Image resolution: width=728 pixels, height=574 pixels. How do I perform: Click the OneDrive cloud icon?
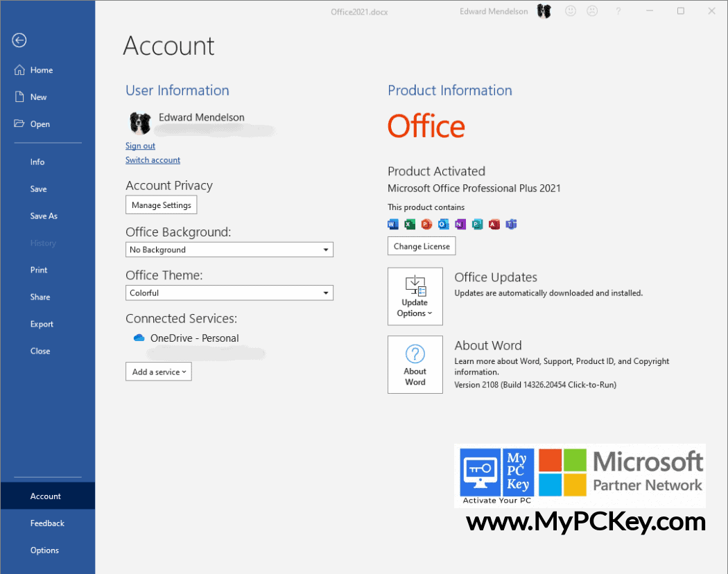tap(139, 338)
